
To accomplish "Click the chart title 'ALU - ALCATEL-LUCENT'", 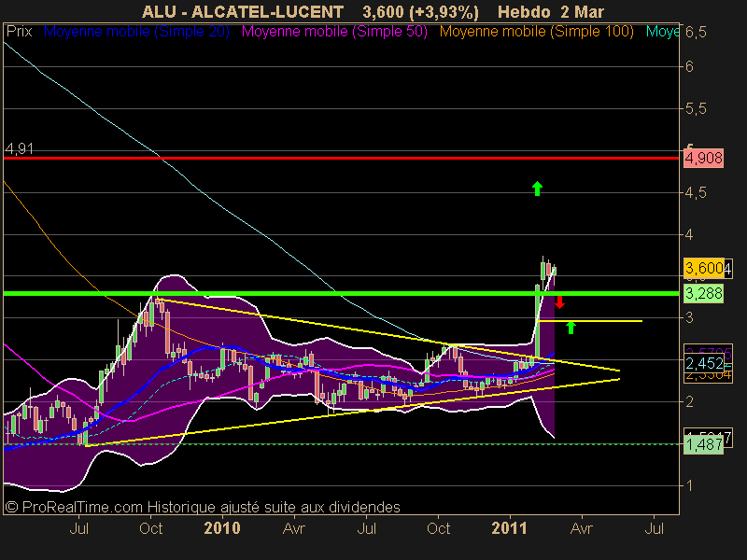I will pos(243,11).
